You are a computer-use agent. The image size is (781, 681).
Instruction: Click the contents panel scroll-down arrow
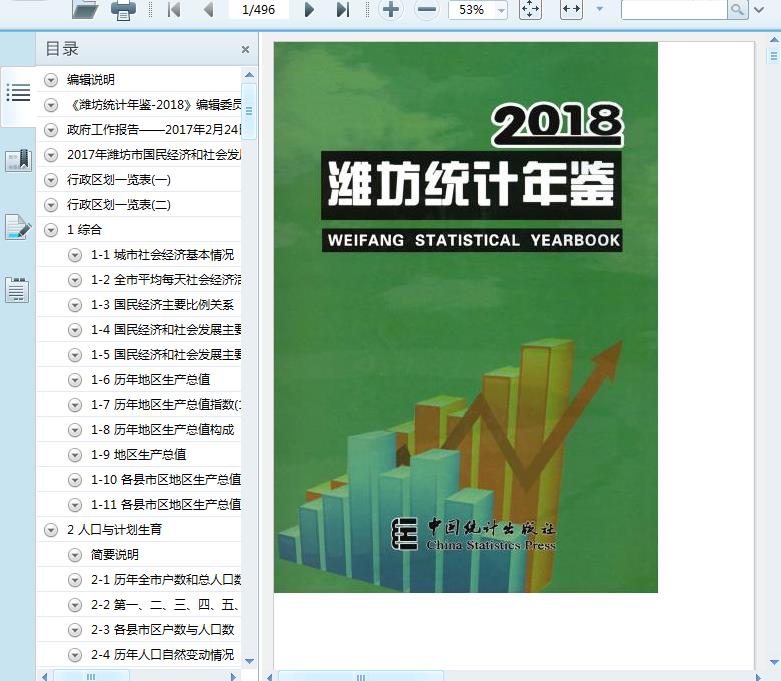pos(249,661)
